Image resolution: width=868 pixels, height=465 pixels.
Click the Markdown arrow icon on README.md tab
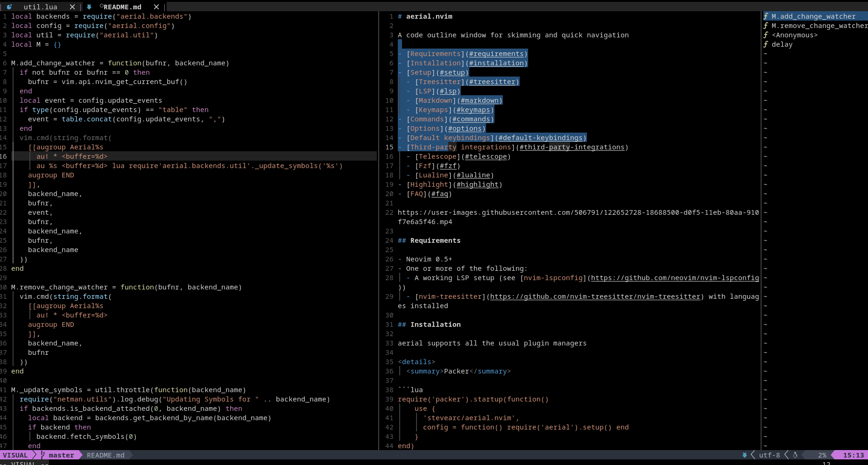(x=89, y=7)
